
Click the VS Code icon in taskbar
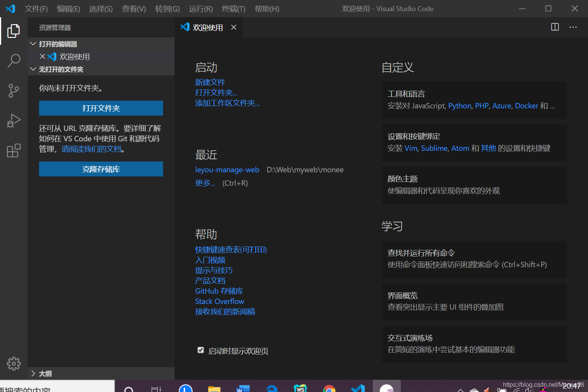[x=358, y=388]
